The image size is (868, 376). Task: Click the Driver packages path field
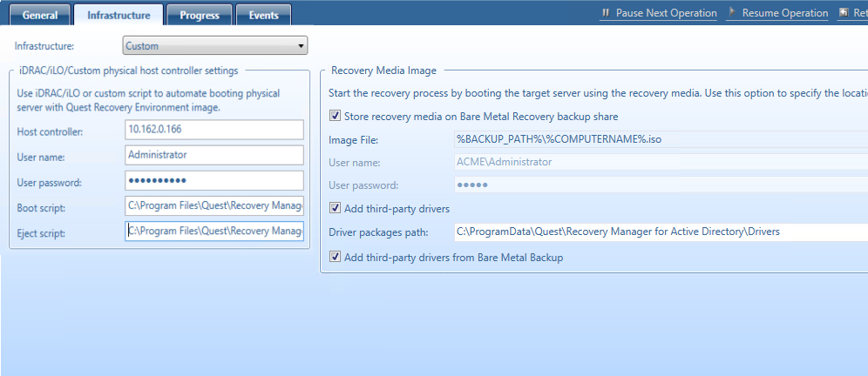pos(661,232)
